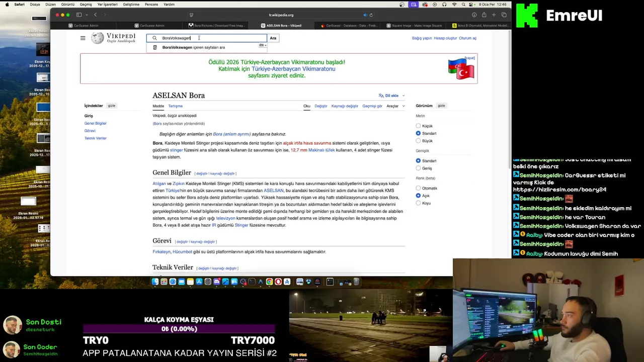The image size is (644, 362).
Task: Open System Settings gear in the Dock
Action: tap(208, 282)
